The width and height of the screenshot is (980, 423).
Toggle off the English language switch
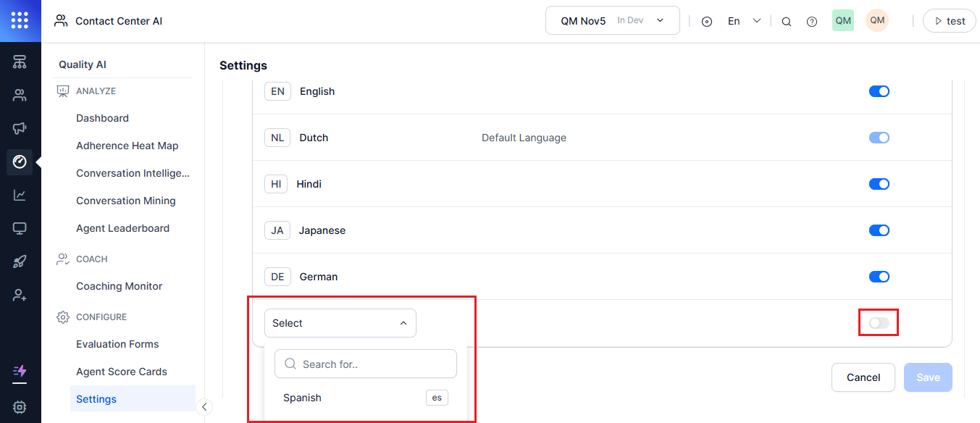(879, 91)
